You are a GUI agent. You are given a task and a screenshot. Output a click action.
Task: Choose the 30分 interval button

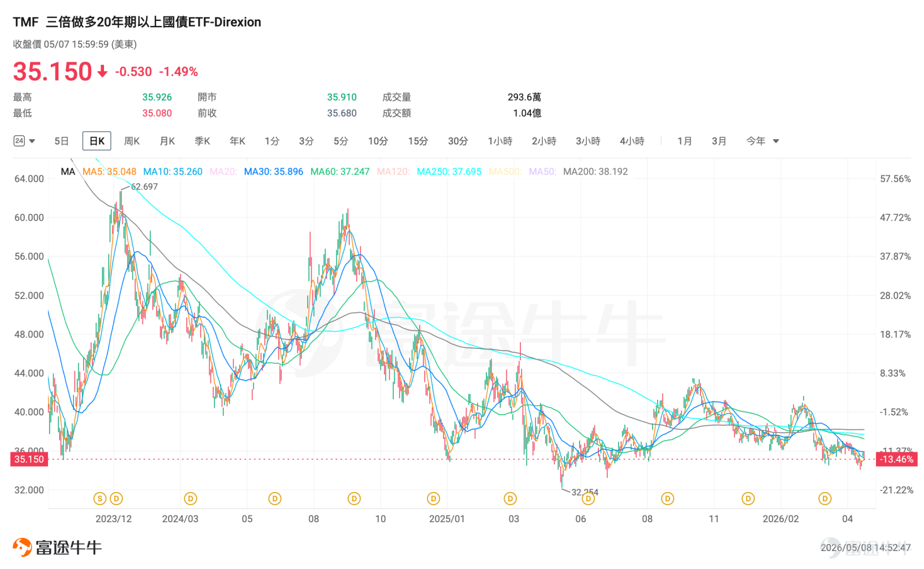tap(458, 141)
